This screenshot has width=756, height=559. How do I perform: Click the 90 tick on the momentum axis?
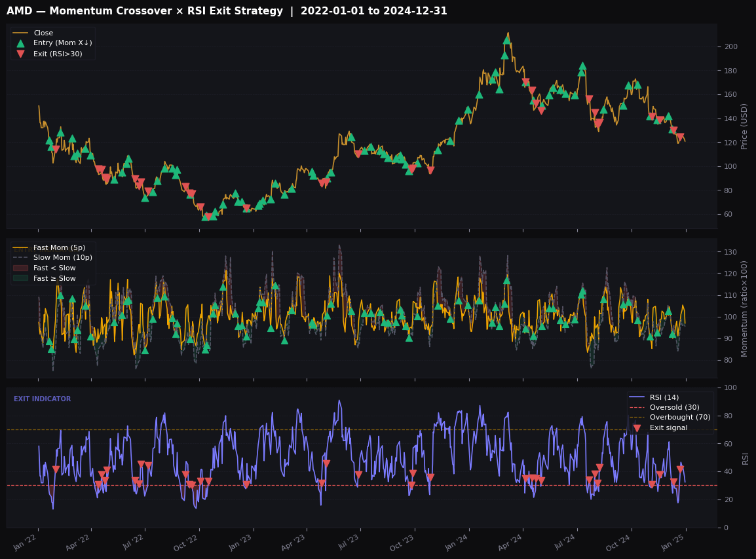[728, 339]
